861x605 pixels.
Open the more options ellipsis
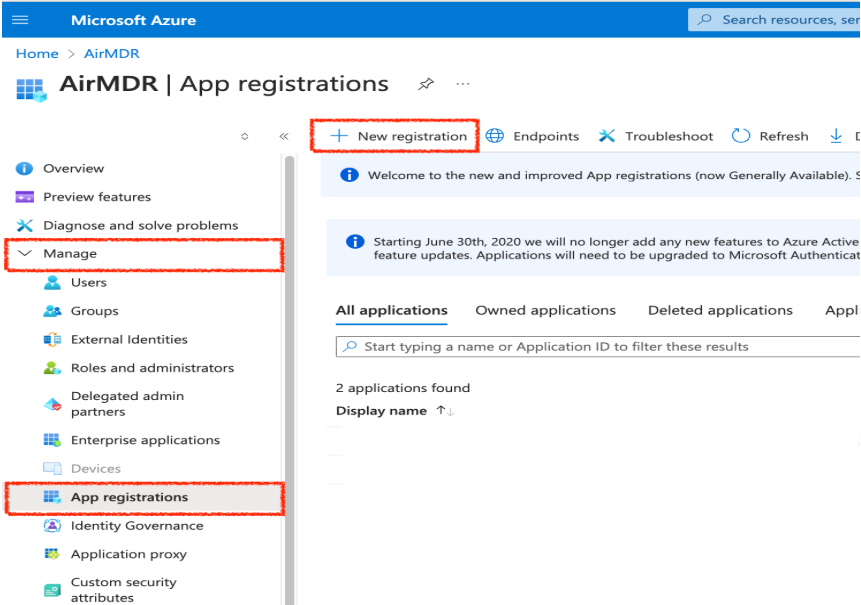pyautogui.click(x=463, y=84)
